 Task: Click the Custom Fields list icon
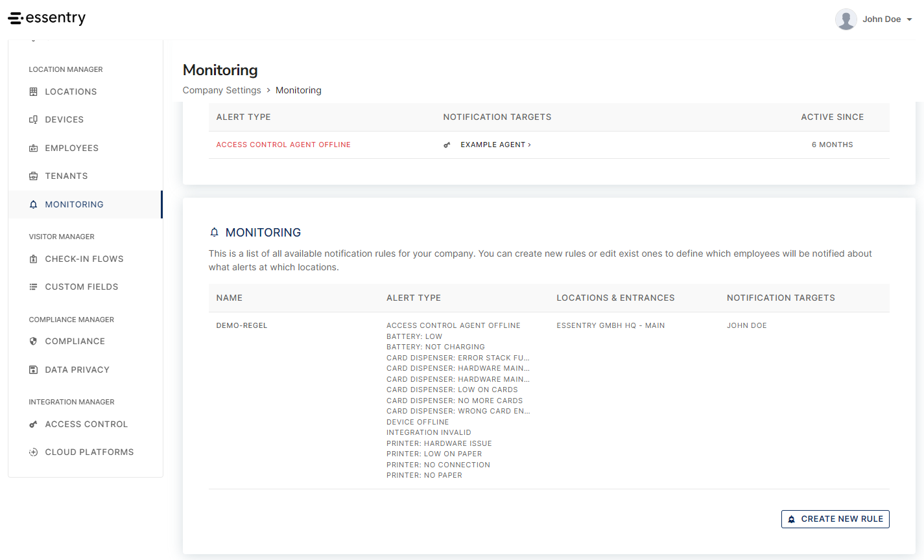(x=34, y=287)
